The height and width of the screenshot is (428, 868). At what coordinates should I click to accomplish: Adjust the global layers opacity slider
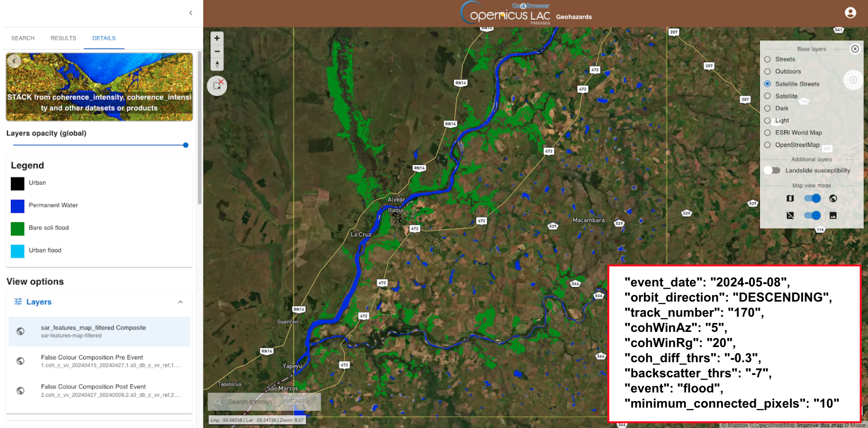point(185,145)
